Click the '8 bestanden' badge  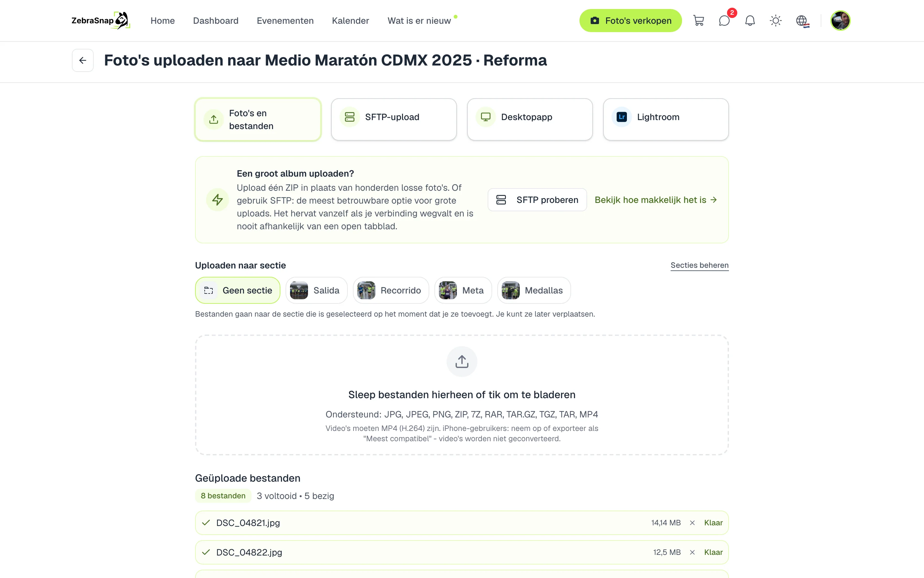[223, 496]
